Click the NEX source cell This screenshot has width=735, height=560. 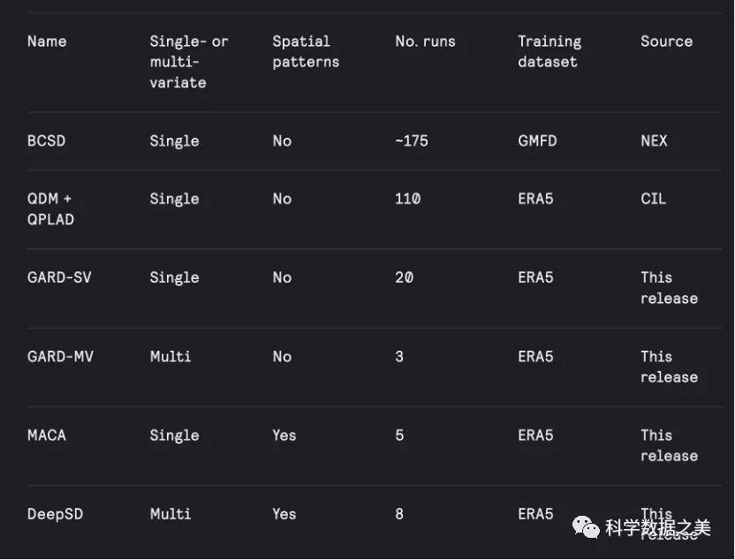(655, 141)
